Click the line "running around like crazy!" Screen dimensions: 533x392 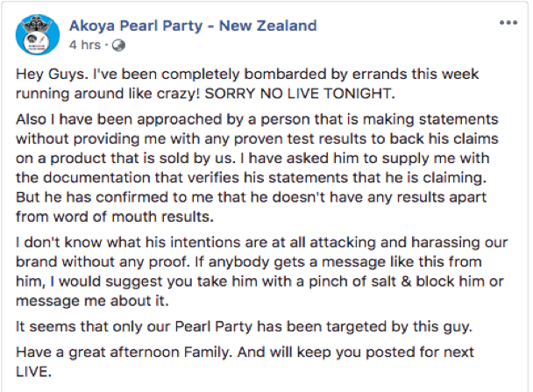[108, 94]
